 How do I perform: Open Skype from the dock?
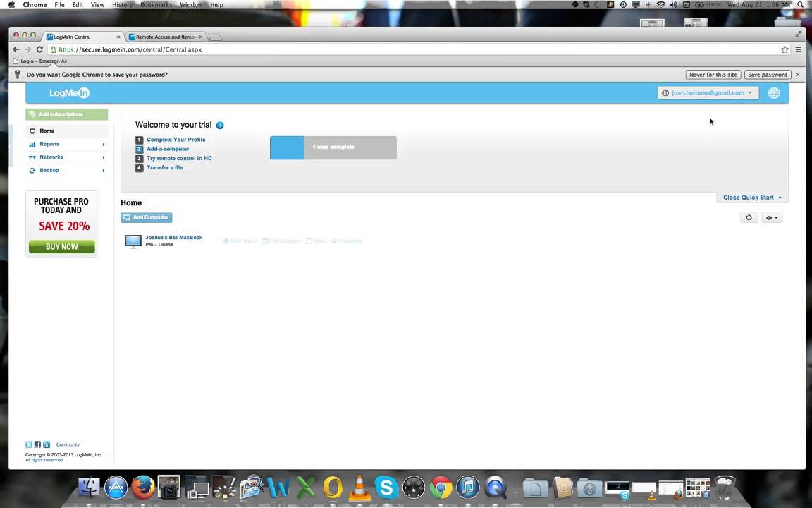click(x=386, y=488)
